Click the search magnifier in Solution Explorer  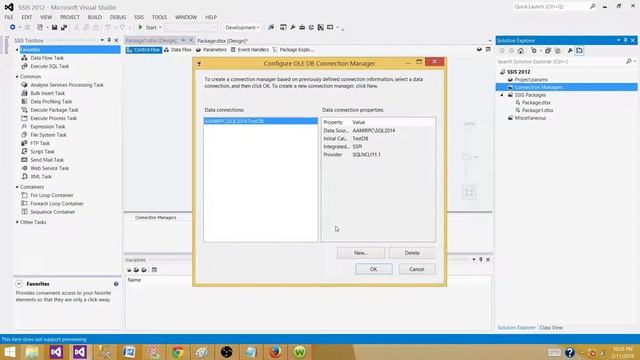tap(629, 61)
